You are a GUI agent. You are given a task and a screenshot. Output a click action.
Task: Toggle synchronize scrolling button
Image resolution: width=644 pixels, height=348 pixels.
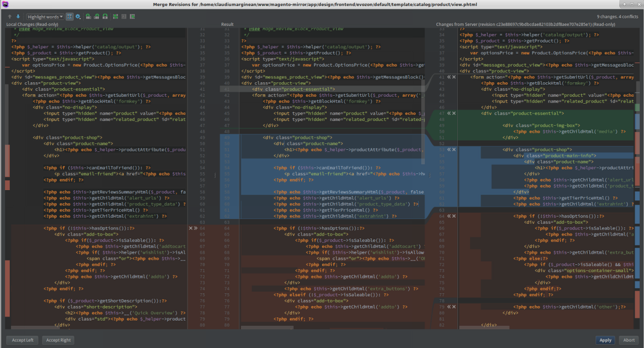tap(70, 17)
